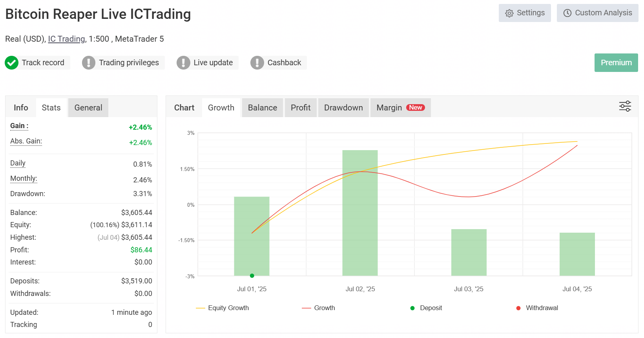
Task: Open chart filter sliders icon
Action: coord(625,106)
